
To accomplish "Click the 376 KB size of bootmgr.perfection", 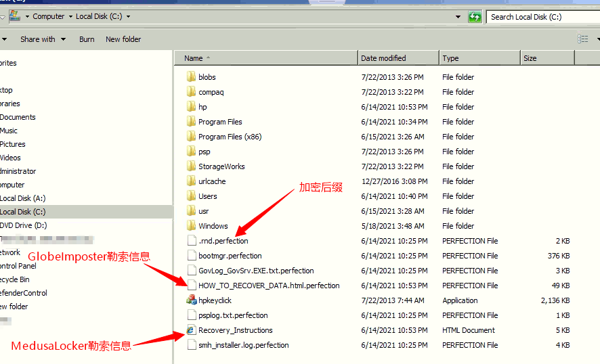I will (x=558, y=256).
